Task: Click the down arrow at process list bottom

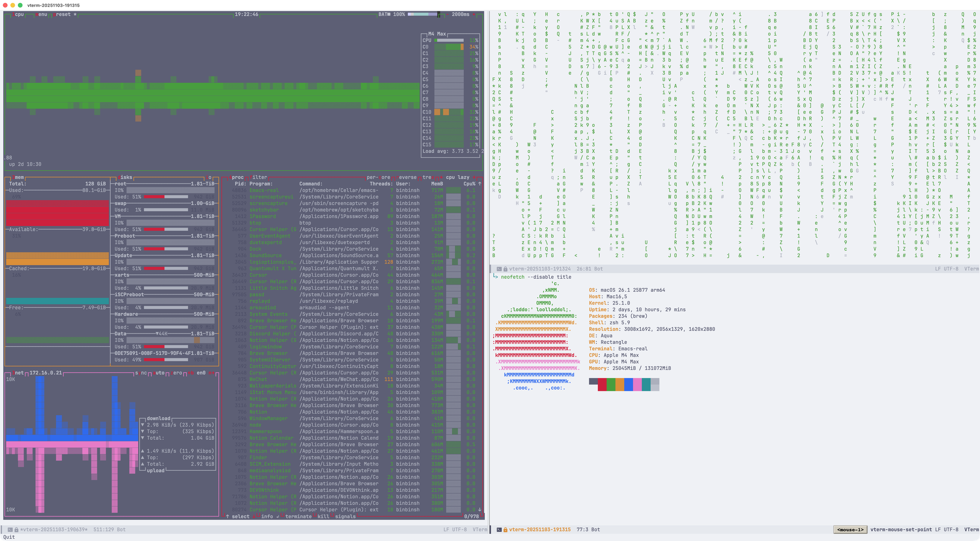Action: 479,509
